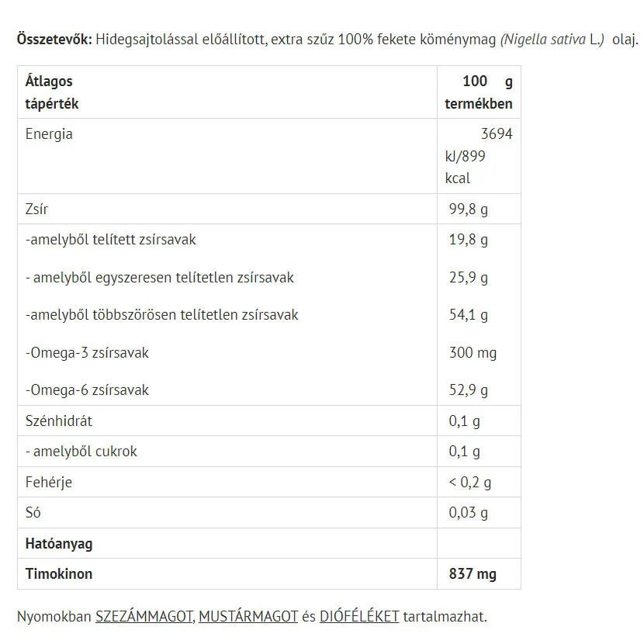Viewport: 644px width, 644px height.
Task: Click the Összetevők bold heading
Action: [x=54, y=40]
